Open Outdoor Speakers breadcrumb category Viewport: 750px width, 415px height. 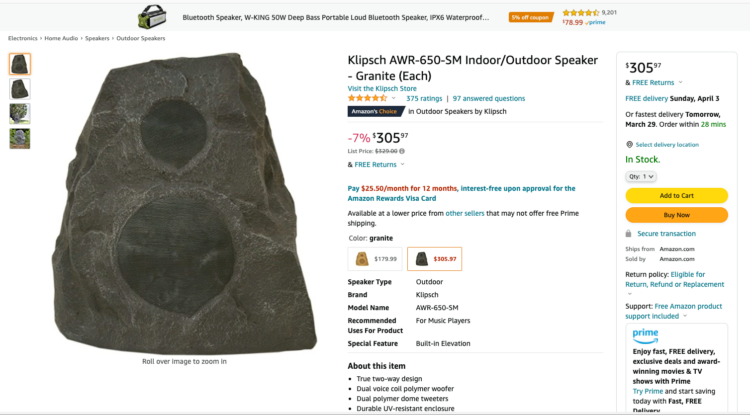tap(140, 38)
